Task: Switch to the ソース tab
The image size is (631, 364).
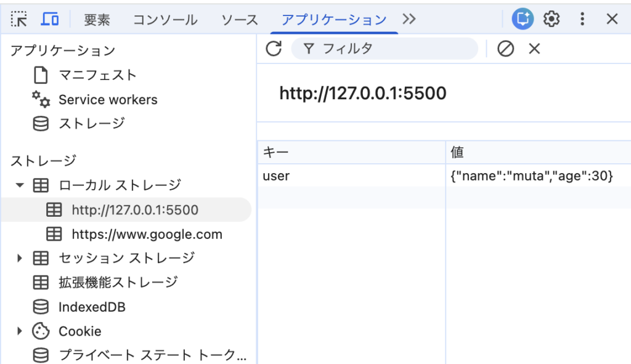Action: point(240,20)
